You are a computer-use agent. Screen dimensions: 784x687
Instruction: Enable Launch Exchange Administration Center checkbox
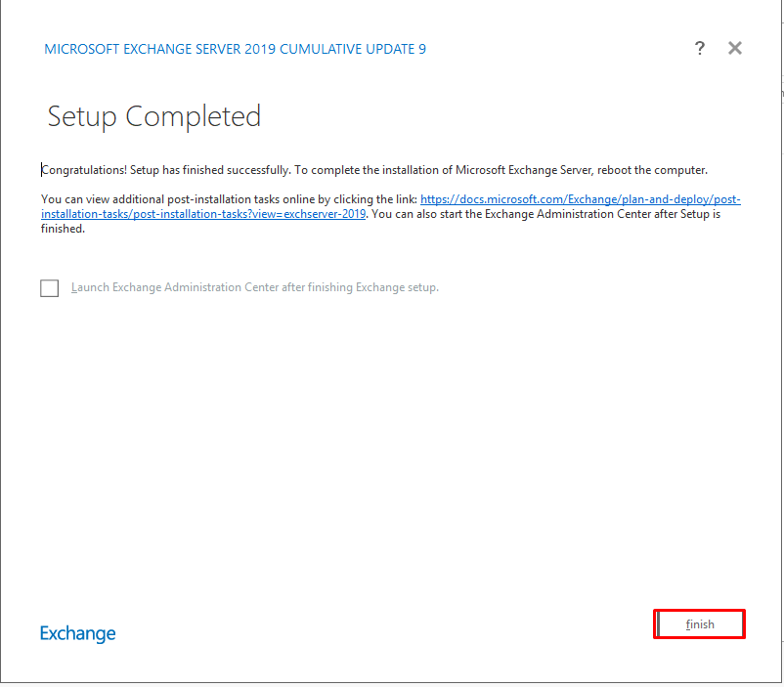coord(50,288)
